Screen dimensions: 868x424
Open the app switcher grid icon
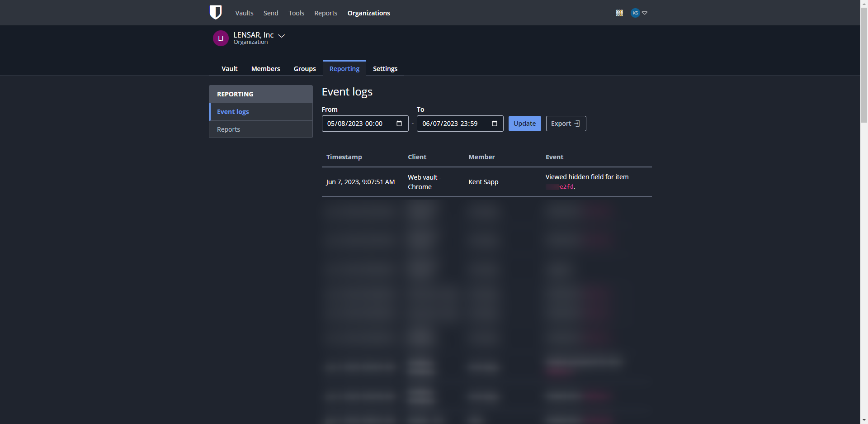pos(619,13)
